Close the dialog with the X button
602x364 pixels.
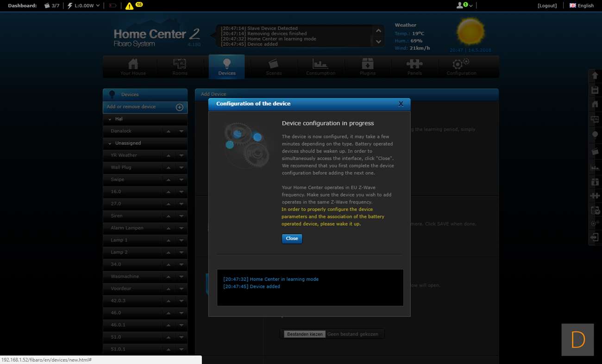401,104
